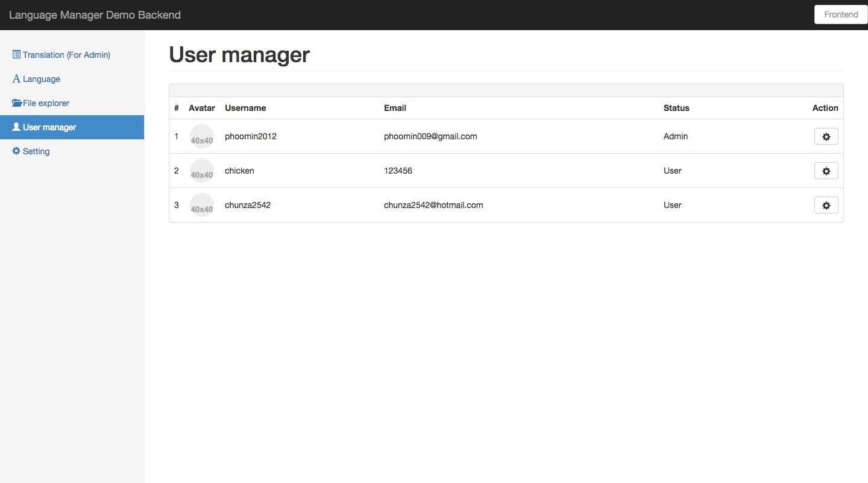Navigate to the Language section
The width and height of the screenshot is (868, 483).
[x=42, y=79]
